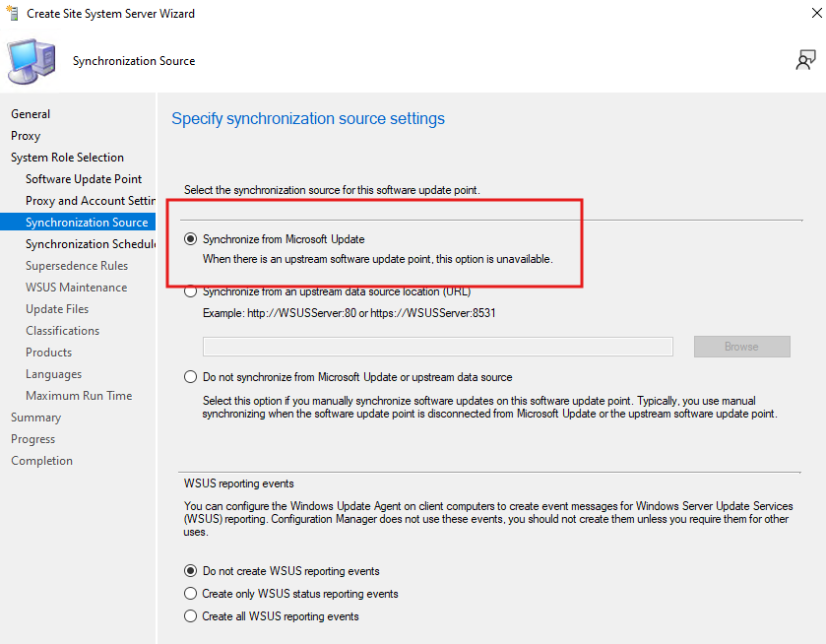
Task: Click the upstream URL input field
Action: [437, 347]
